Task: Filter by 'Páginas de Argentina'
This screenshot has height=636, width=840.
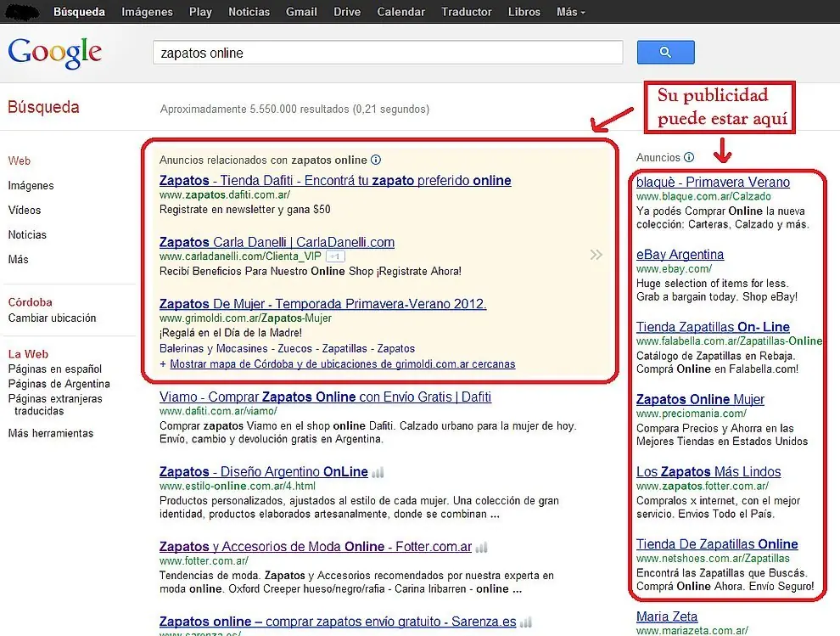Action: tap(59, 384)
